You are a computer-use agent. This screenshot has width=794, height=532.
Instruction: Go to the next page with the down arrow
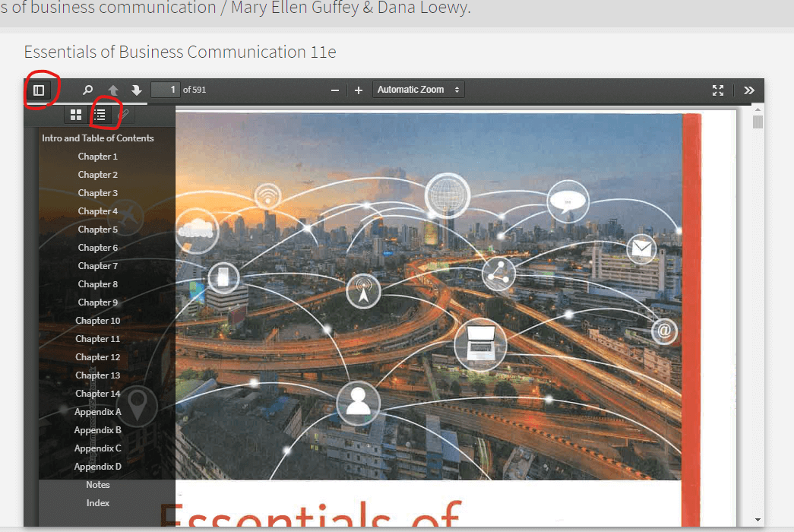[x=135, y=89]
